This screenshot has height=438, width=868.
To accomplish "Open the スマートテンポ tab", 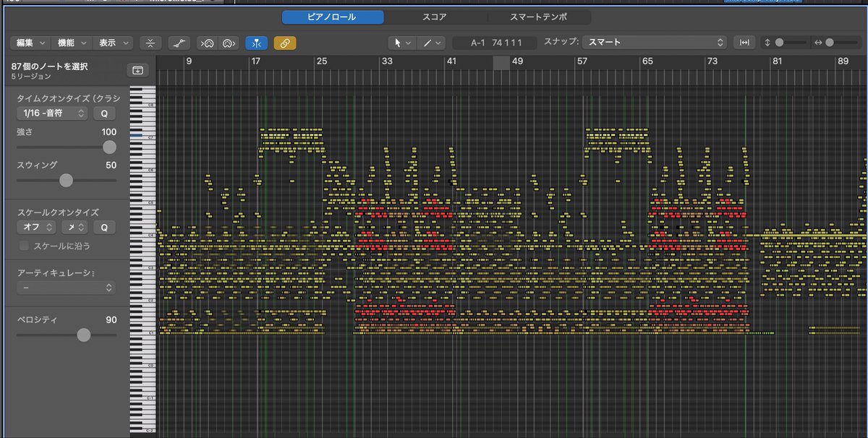I will click(538, 17).
